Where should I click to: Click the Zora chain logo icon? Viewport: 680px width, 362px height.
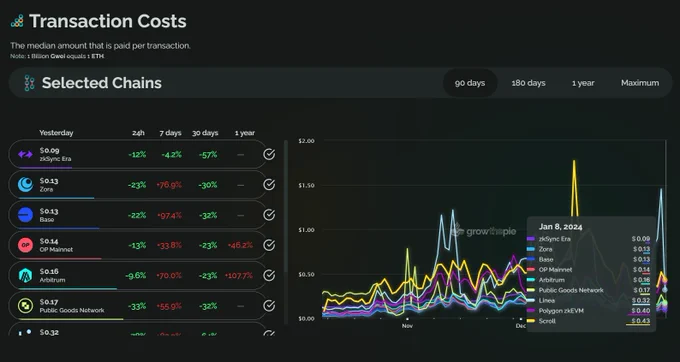pyautogui.click(x=25, y=185)
